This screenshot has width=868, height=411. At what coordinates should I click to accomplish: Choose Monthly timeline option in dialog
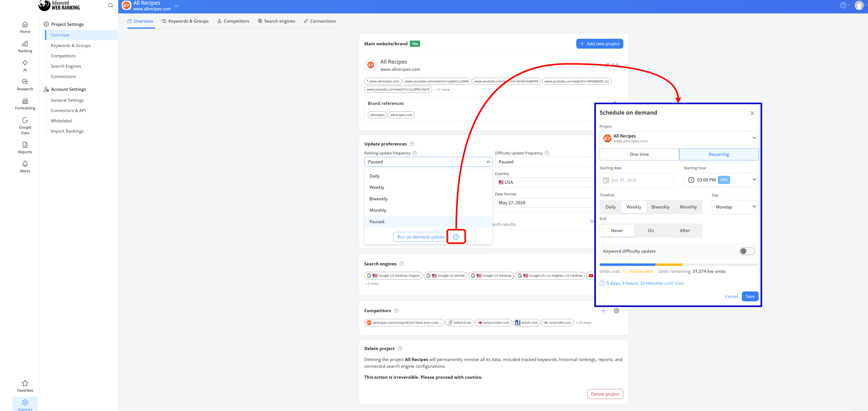(688, 207)
